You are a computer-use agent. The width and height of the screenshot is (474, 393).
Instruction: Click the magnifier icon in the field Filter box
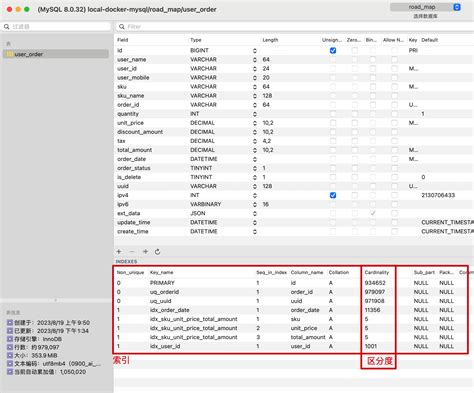[x=122, y=27]
